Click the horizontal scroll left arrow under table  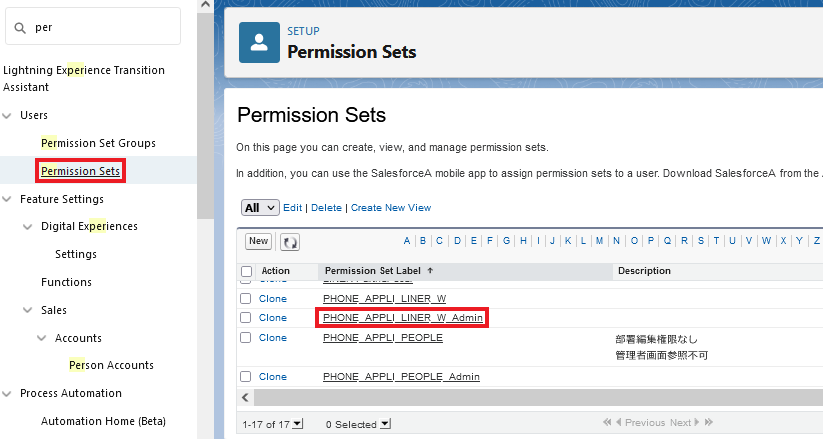(x=245, y=398)
